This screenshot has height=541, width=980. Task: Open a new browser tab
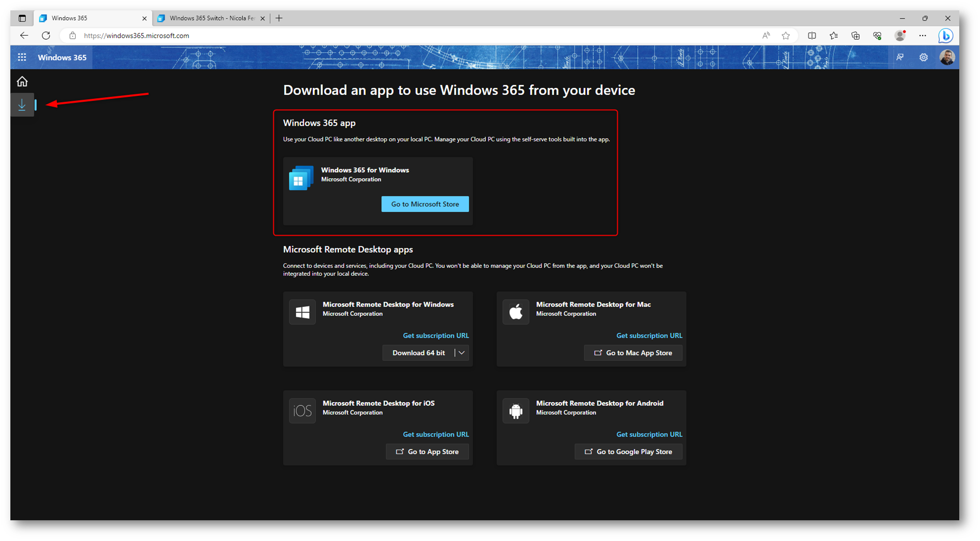[279, 18]
